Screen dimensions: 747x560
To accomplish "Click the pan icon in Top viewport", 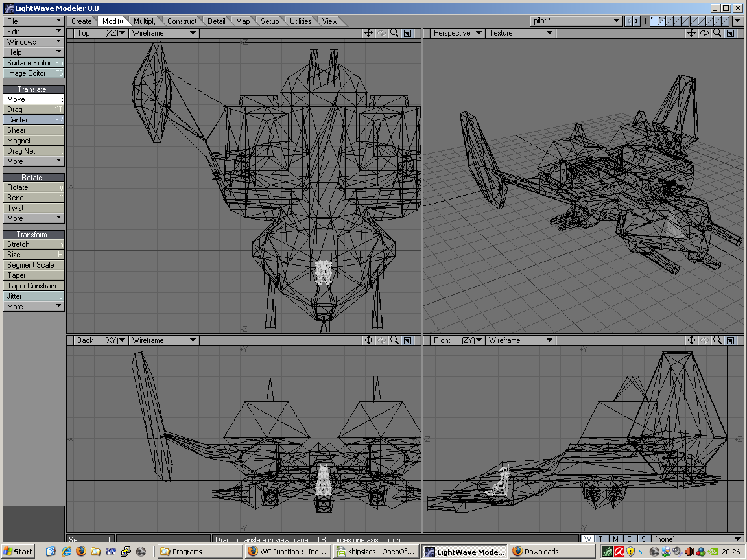I will (x=368, y=33).
